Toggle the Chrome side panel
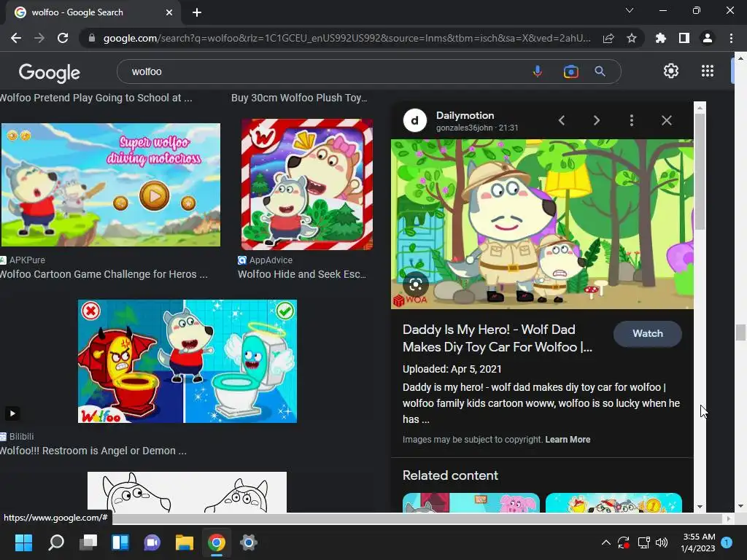Image resolution: width=747 pixels, height=560 pixels. point(684,38)
